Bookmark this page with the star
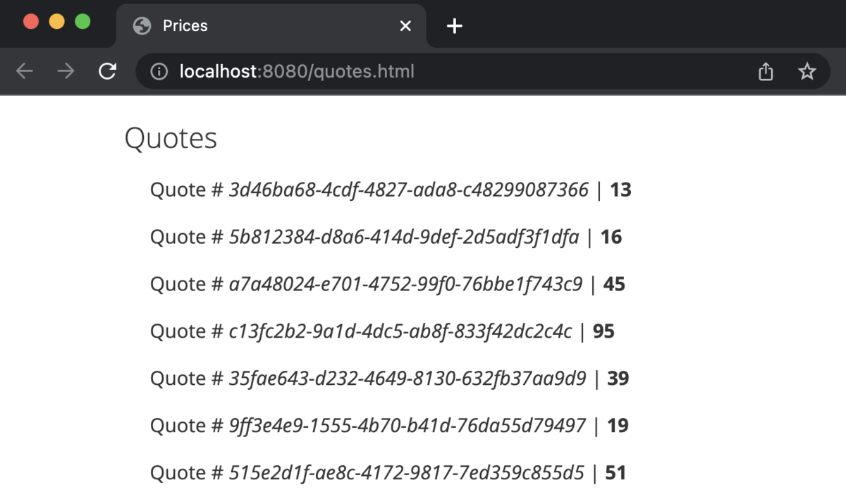 (x=807, y=71)
